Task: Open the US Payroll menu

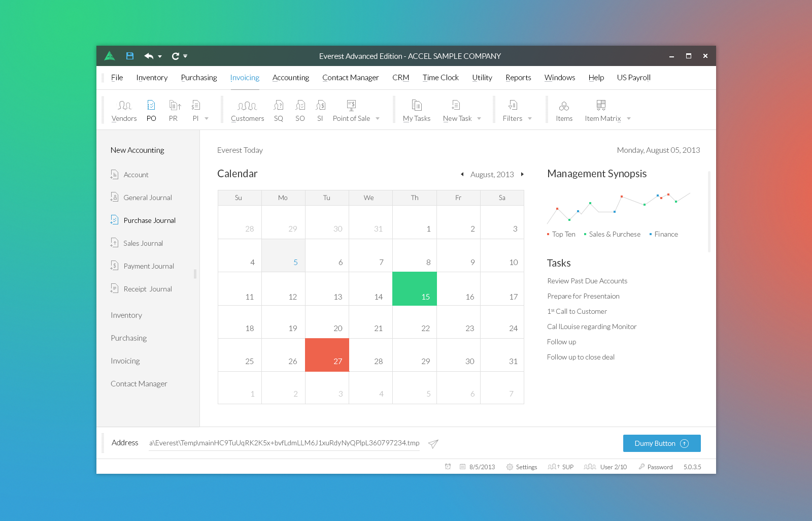Action: coord(634,78)
